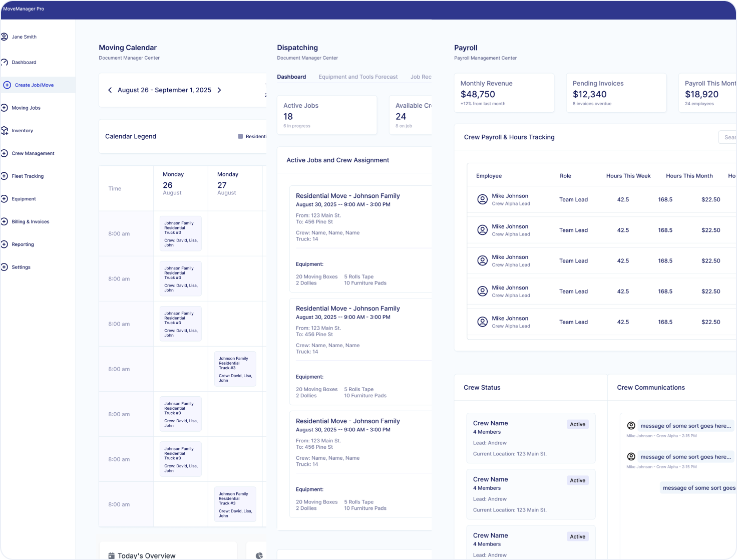Click the plus icon beside Billing & Invoices
737x560 pixels.
click(x=5, y=222)
